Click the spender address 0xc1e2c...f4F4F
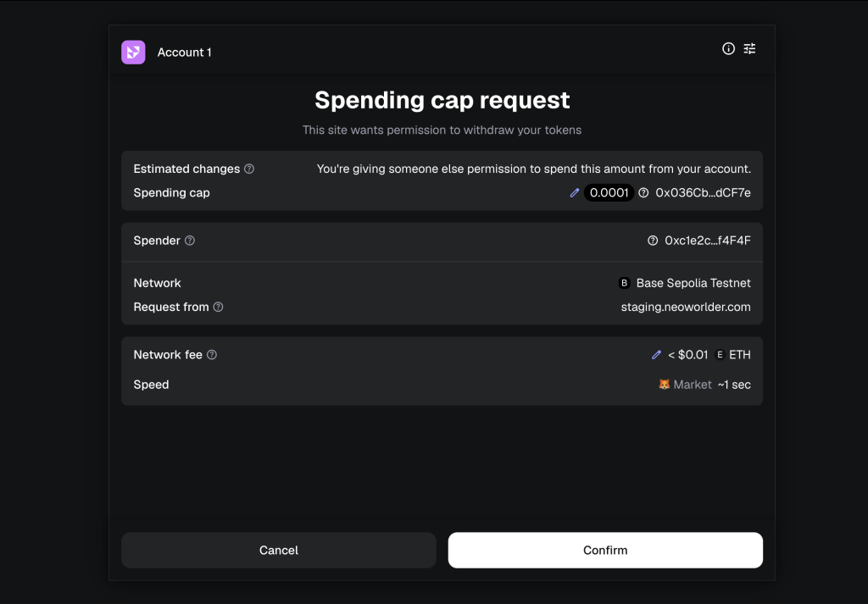 click(708, 241)
